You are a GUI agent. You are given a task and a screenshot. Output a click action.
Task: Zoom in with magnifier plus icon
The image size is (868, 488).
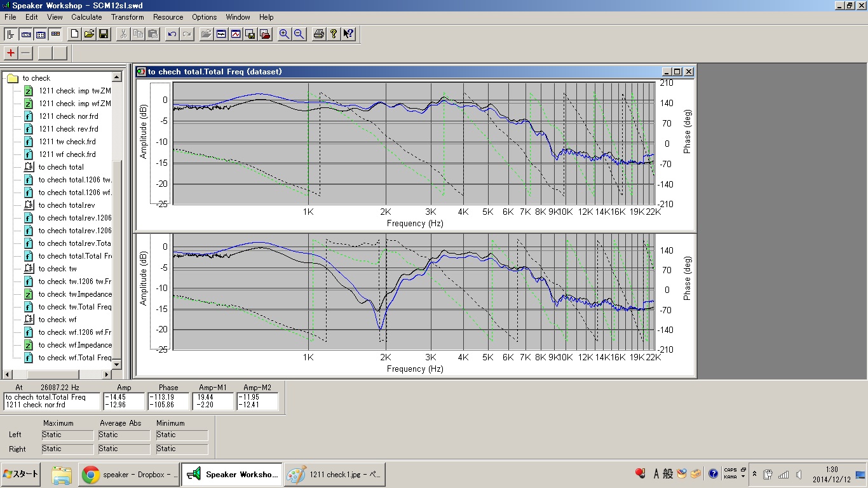[x=284, y=34]
